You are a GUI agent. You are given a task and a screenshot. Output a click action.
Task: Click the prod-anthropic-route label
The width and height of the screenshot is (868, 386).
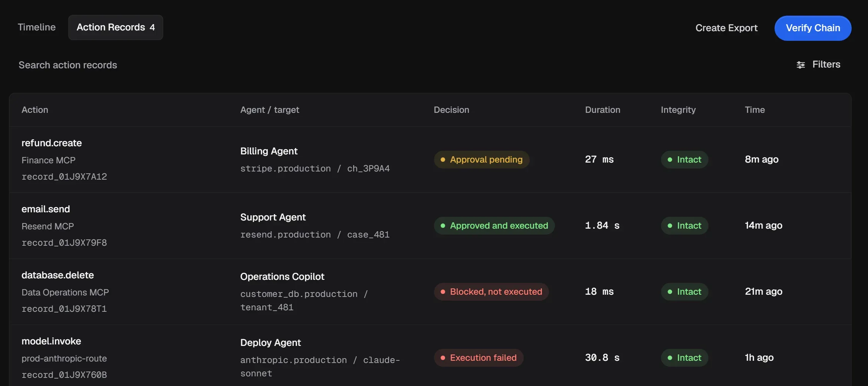pyautogui.click(x=64, y=359)
